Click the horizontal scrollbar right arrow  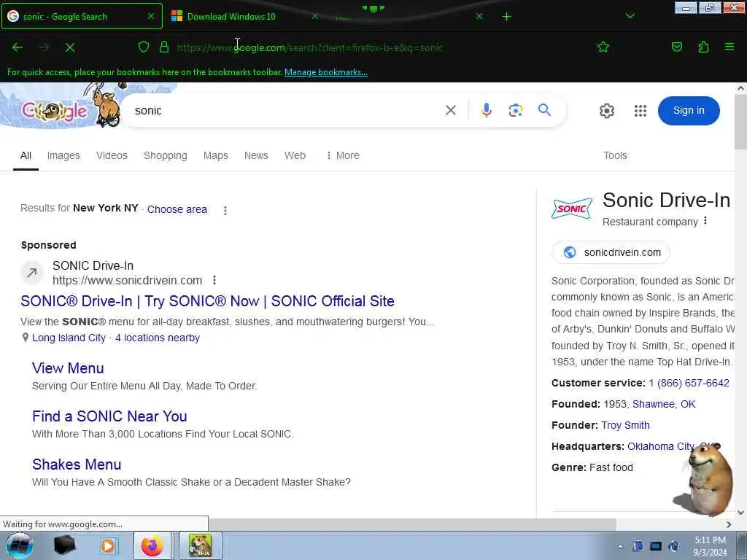click(x=729, y=524)
